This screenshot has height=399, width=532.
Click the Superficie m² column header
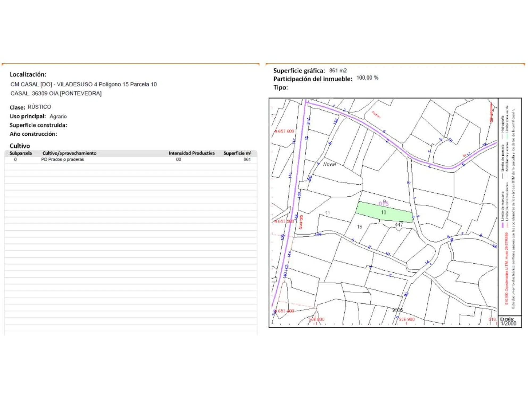(x=237, y=153)
